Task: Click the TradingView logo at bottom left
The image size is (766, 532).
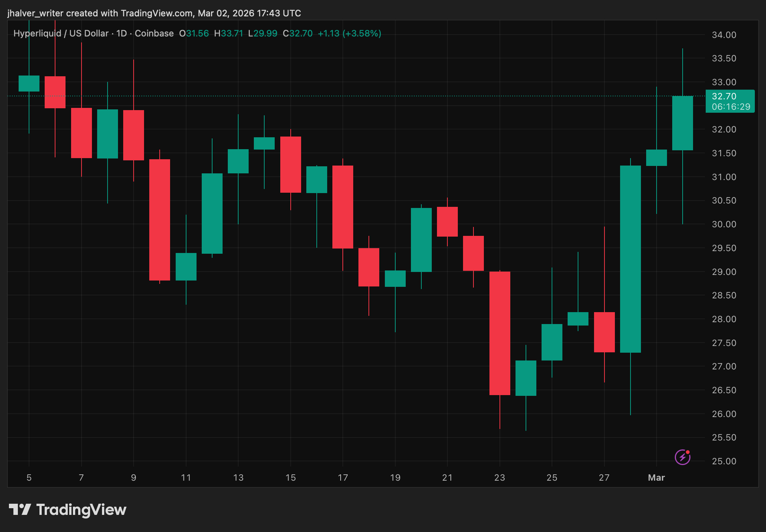Action: [68, 510]
